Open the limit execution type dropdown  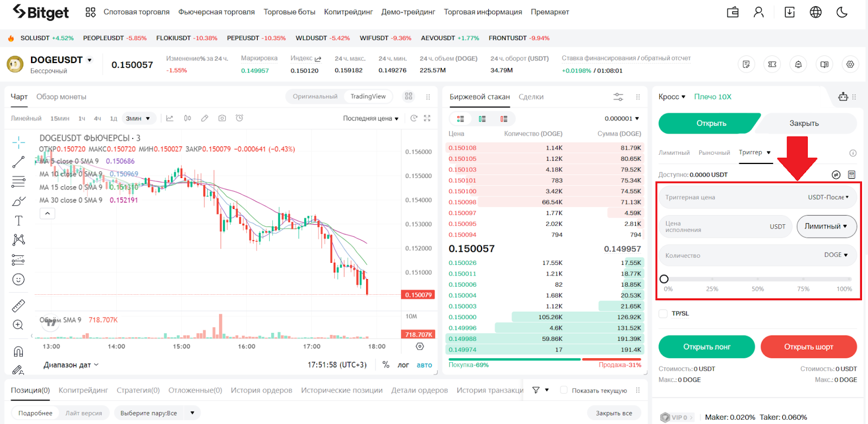[x=826, y=226]
